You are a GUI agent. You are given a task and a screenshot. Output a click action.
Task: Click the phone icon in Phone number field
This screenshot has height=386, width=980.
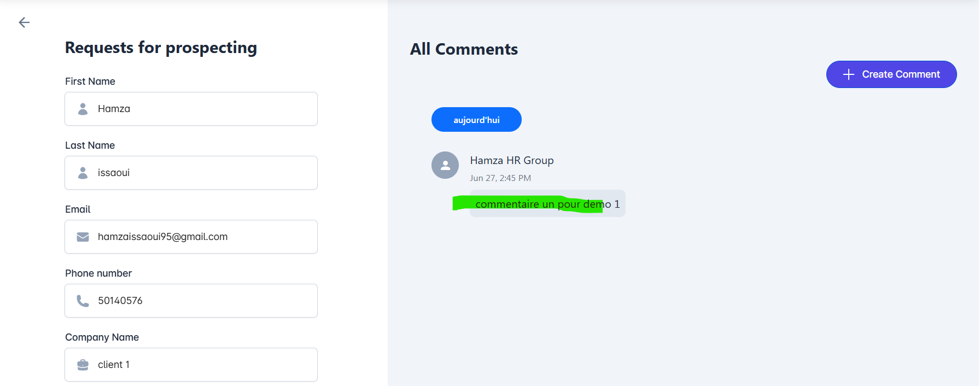pos(83,301)
